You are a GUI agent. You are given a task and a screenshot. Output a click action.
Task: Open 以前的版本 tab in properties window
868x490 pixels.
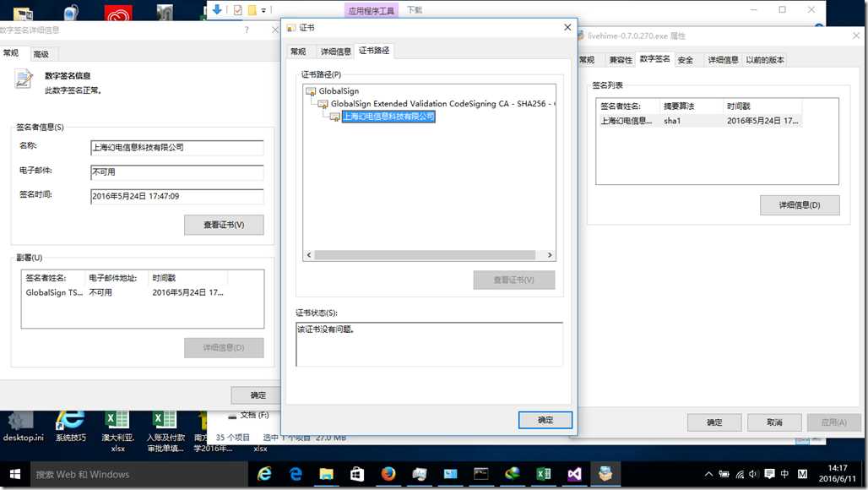[764, 60]
